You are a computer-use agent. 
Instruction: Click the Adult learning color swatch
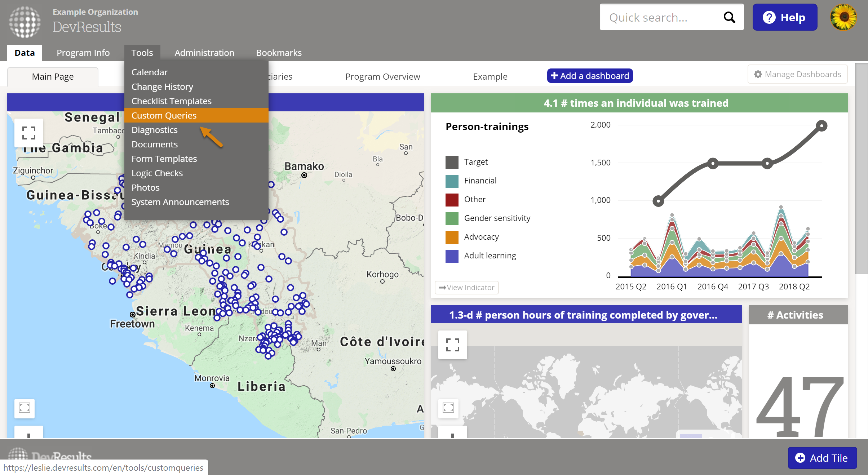[x=452, y=256]
